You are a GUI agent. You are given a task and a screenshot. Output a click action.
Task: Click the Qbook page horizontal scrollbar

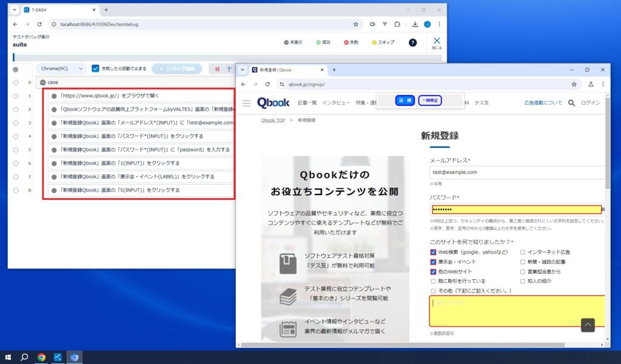(403, 345)
